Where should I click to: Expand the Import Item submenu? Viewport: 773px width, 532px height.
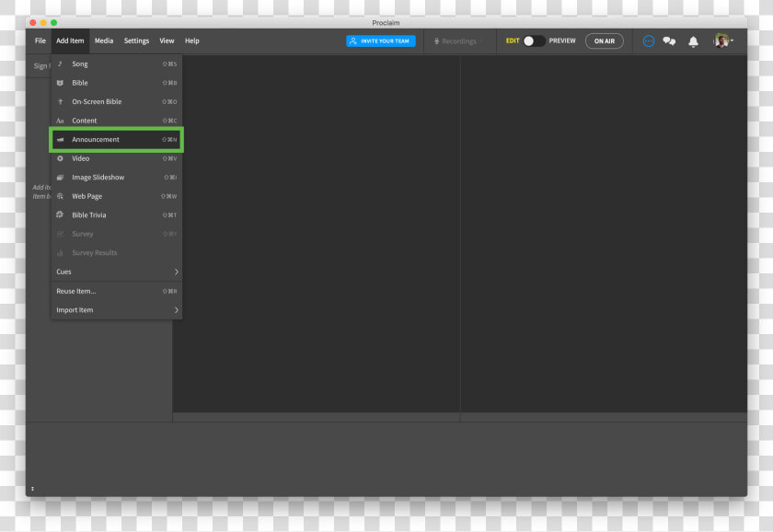(x=116, y=310)
